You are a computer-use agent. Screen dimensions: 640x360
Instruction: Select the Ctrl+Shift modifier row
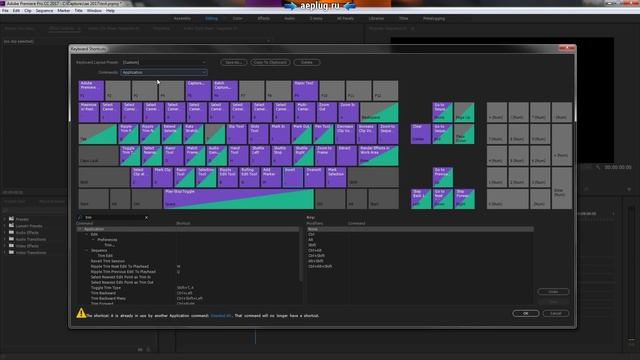coord(316,256)
